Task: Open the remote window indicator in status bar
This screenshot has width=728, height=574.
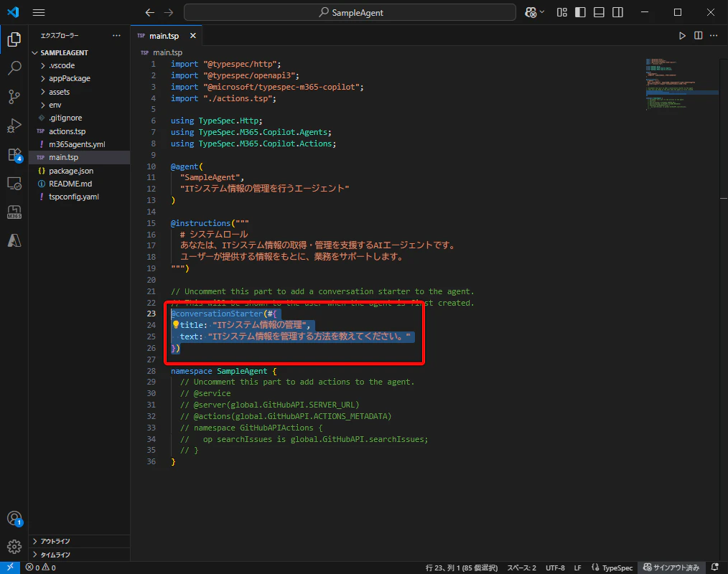Action: [10, 568]
